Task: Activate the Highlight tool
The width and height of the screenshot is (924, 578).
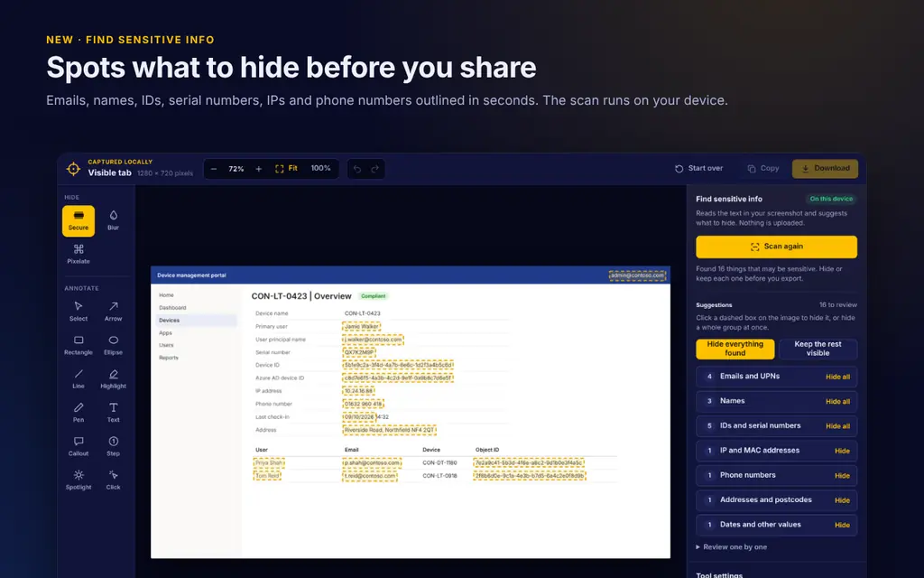Action: pyautogui.click(x=113, y=379)
